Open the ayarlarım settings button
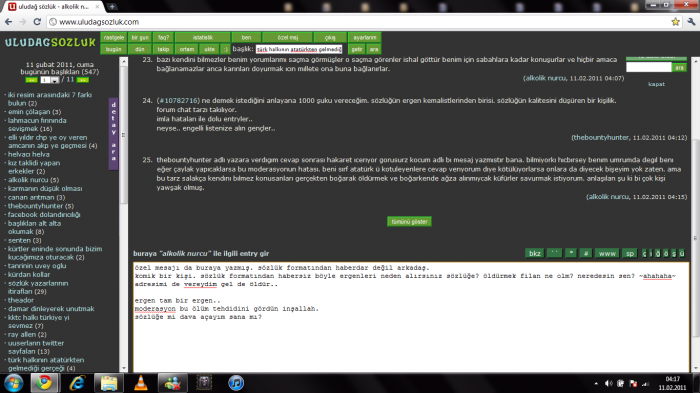This screenshot has height=393, width=700. point(364,38)
